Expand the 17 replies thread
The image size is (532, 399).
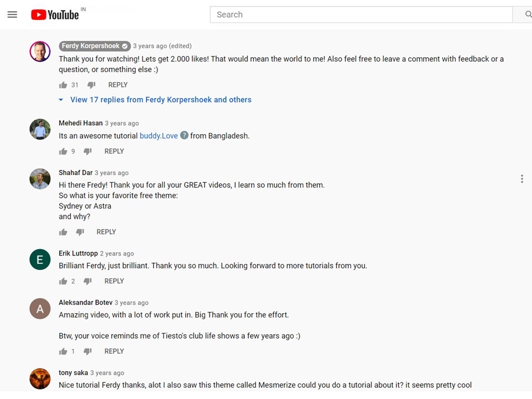pyautogui.click(x=161, y=100)
